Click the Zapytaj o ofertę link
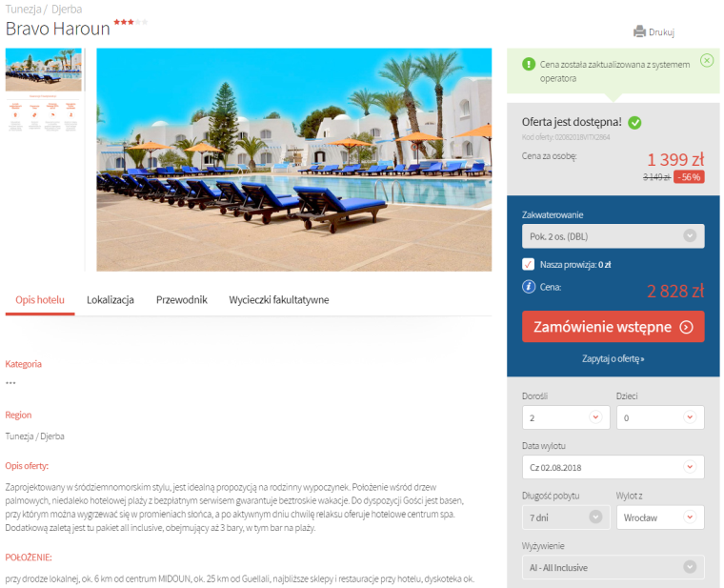This screenshot has height=588, width=724. click(x=613, y=359)
